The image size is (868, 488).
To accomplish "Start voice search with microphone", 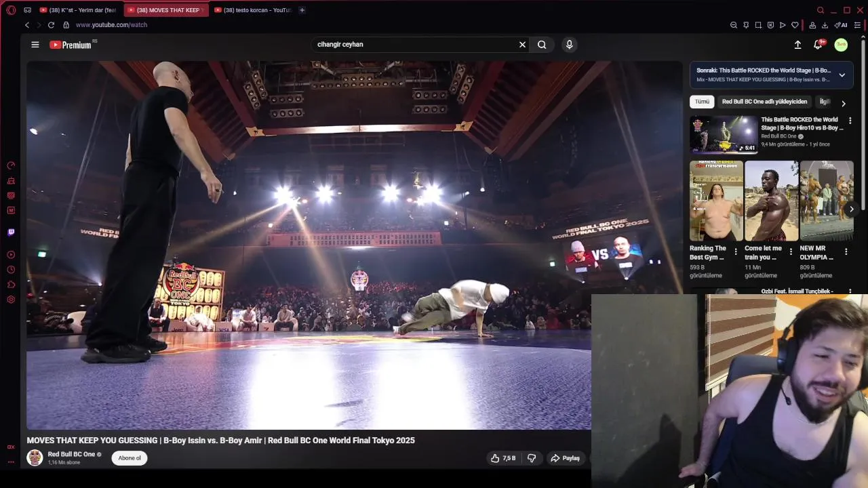I will pyautogui.click(x=569, y=45).
